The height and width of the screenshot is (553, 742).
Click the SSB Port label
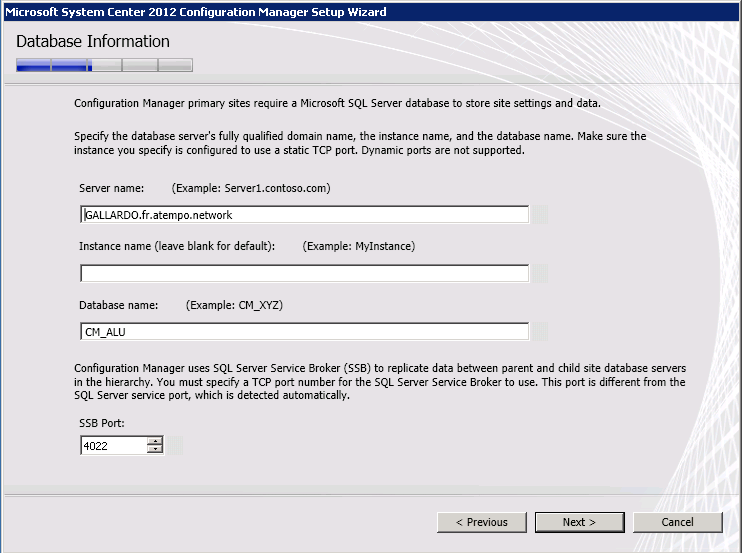102,423
